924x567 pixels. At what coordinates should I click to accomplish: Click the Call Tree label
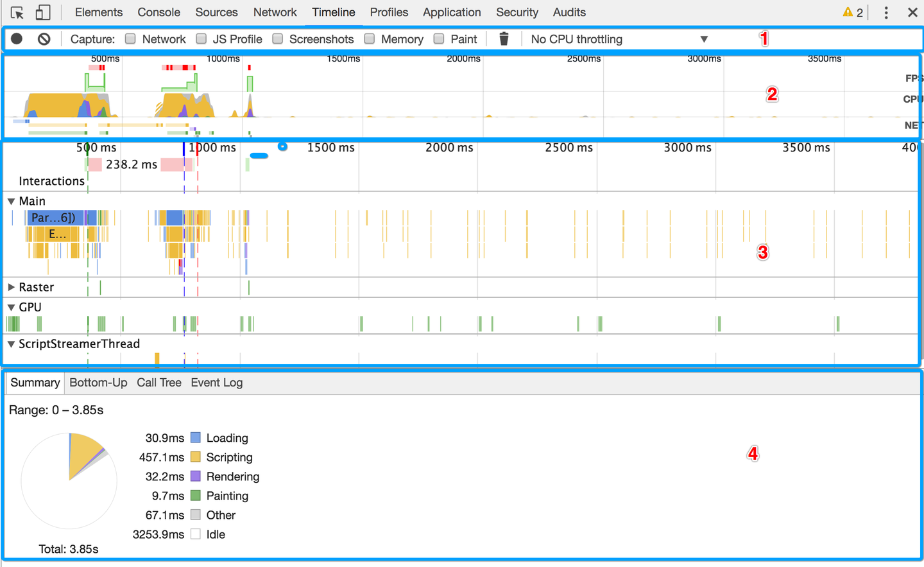point(158,382)
